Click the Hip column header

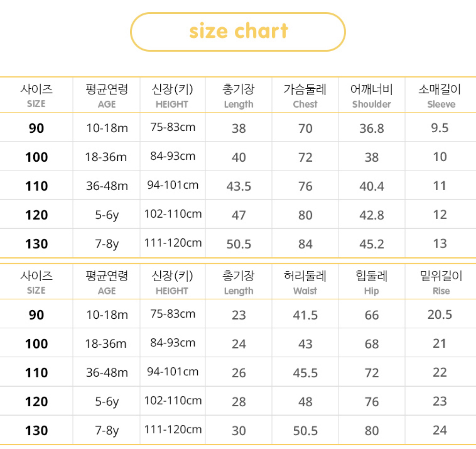coord(371,283)
